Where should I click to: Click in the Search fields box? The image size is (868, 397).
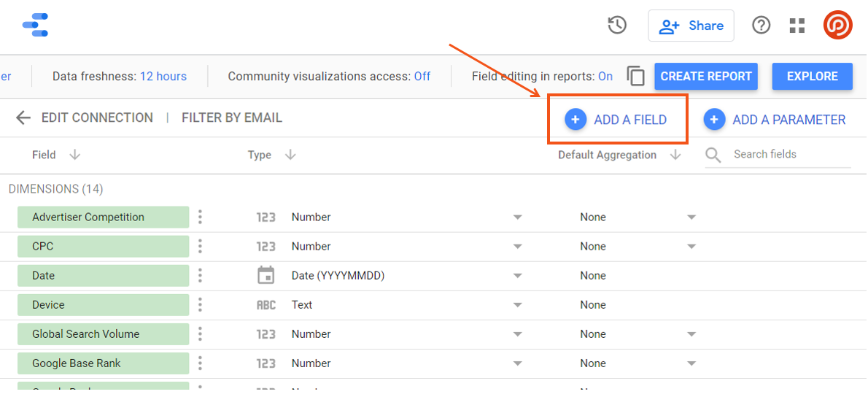(788, 155)
